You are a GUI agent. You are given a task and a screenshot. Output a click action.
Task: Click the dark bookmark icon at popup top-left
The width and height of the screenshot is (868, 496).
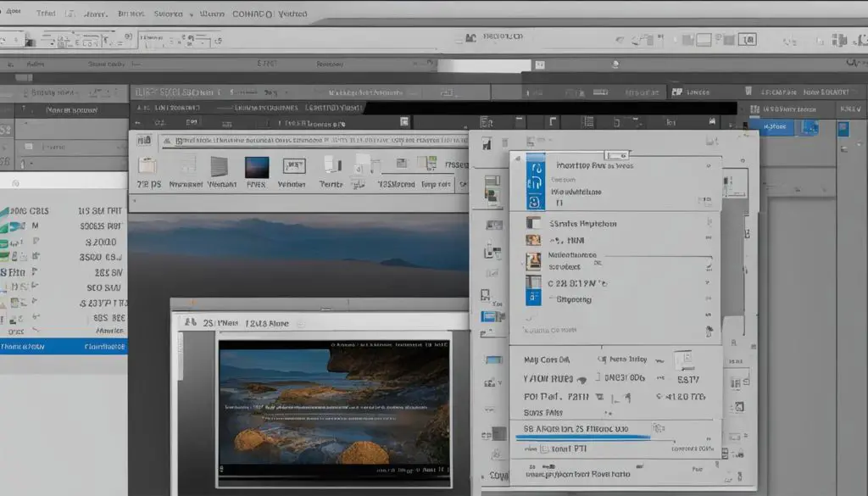[x=487, y=143]
